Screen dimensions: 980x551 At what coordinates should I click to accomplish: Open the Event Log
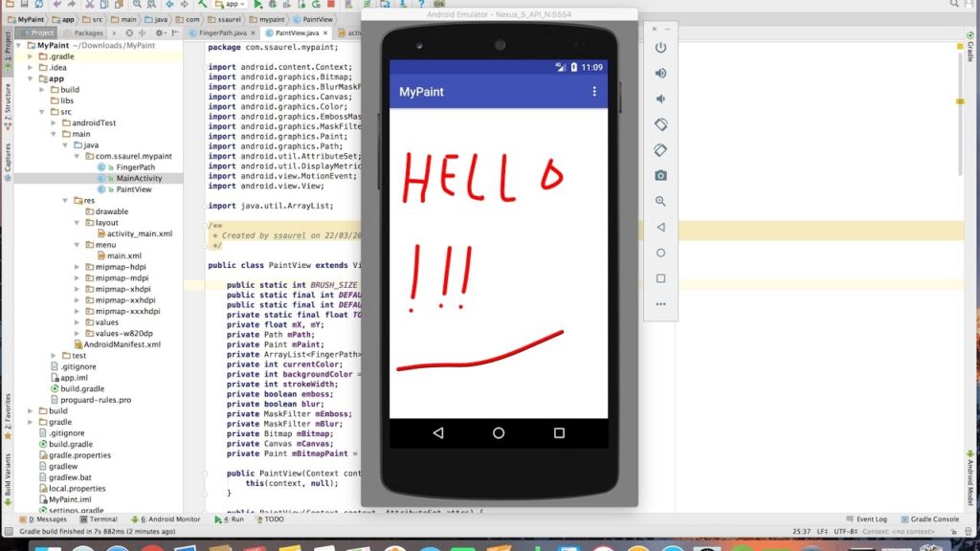coord(867,519)
